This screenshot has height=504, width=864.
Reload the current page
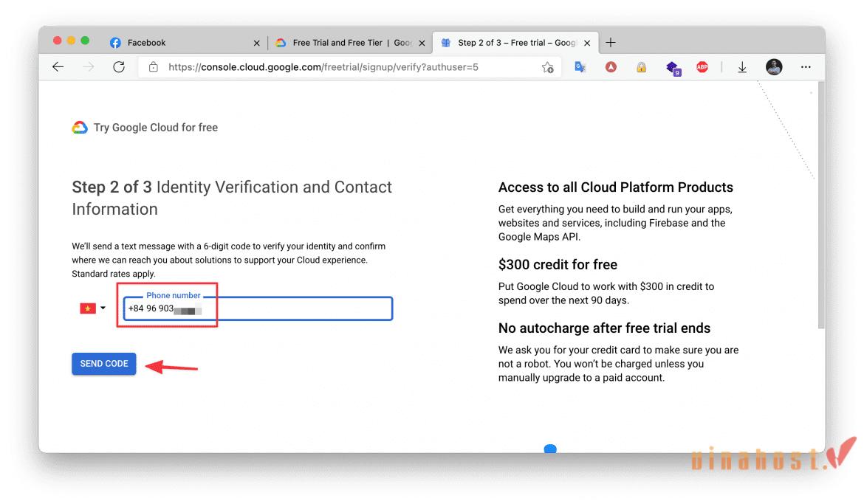click(x=119, y=66)
